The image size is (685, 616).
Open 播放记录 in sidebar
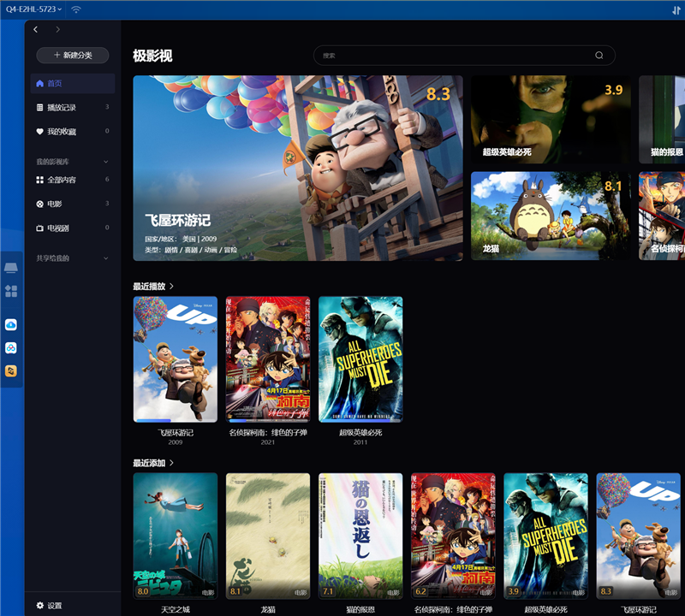(x=61, y=108)
